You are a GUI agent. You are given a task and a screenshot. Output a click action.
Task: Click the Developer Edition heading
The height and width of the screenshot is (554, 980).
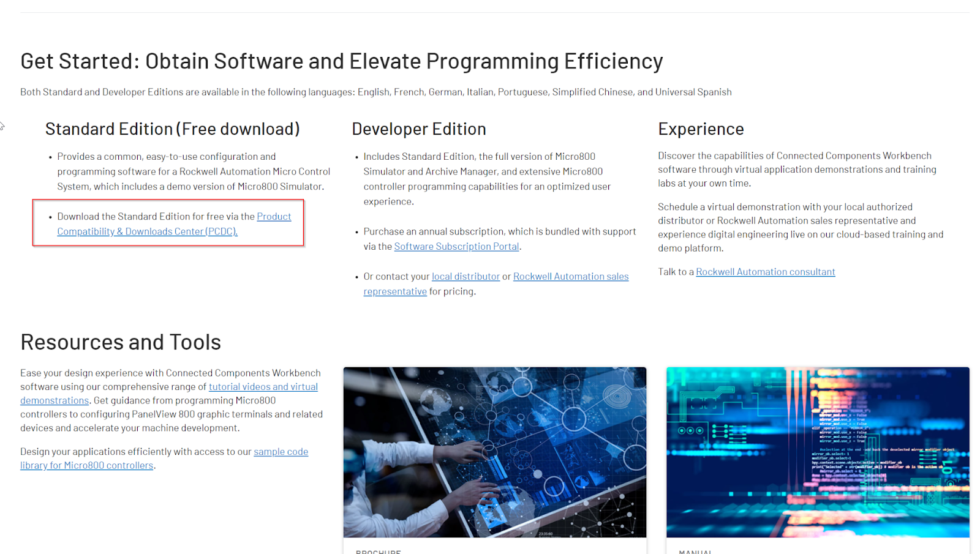(419, 129)
